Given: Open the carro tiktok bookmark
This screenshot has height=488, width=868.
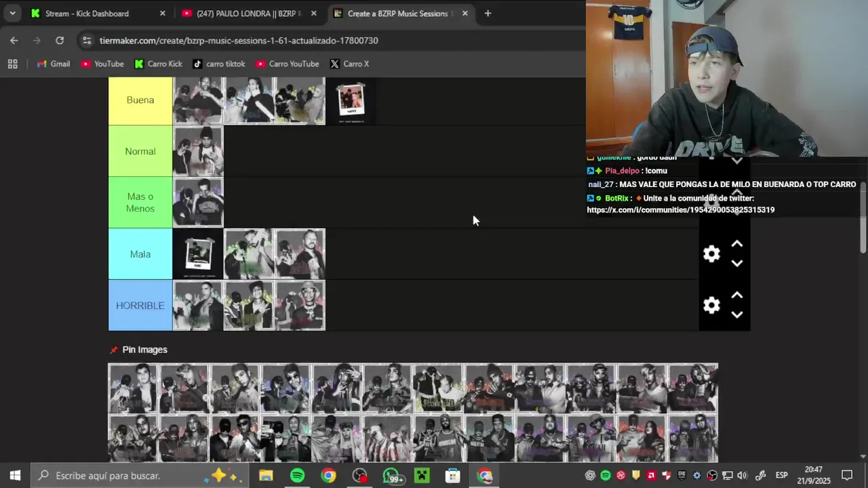Looking at the screenshot, I should 219,64.
